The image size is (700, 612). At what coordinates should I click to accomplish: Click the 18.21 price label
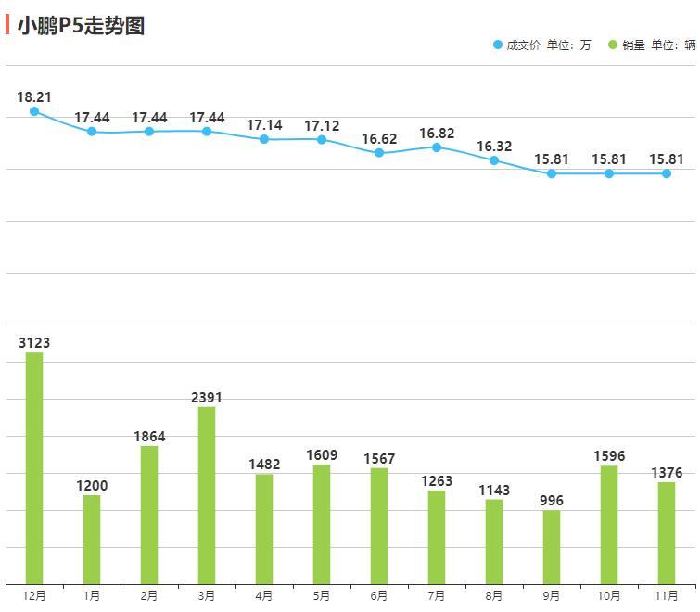[x=34, y=96]
